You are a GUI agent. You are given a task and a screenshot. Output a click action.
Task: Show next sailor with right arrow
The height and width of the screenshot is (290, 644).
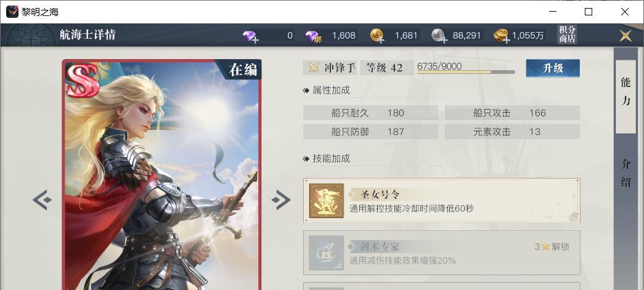click(281, 199)
